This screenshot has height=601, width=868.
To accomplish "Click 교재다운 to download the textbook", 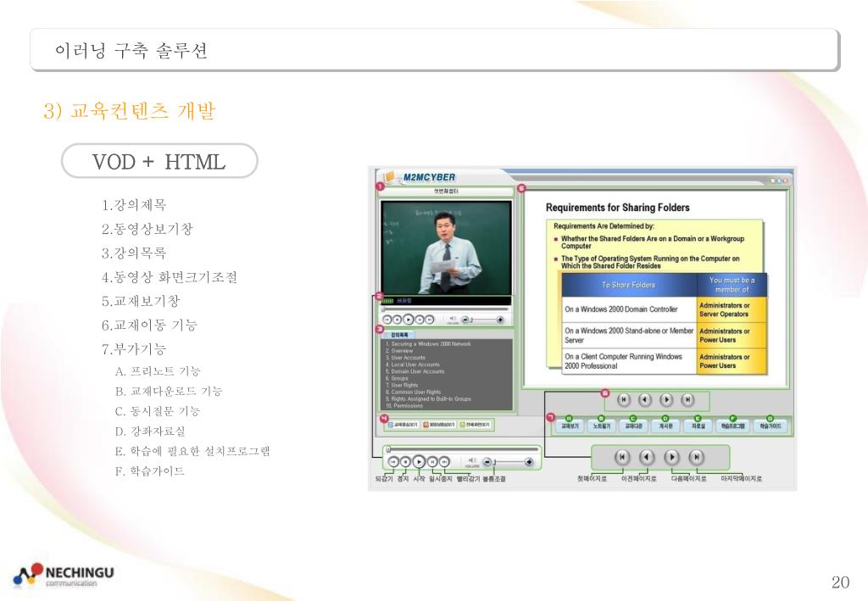I will click(633, 426).
